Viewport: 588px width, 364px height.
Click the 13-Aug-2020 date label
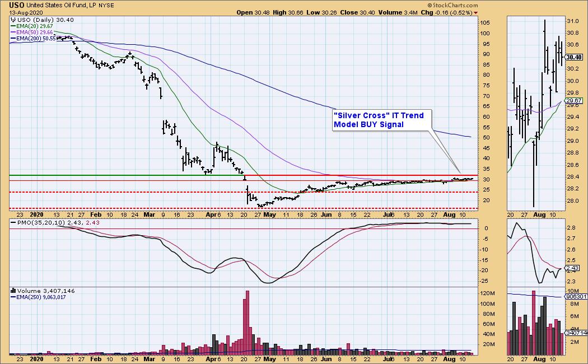coord(26,13)
